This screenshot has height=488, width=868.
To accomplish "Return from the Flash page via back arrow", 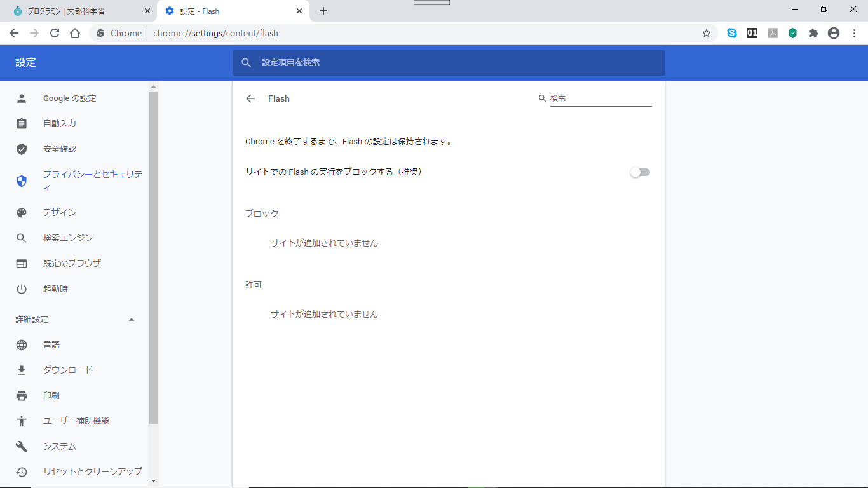I will [250, 98].
